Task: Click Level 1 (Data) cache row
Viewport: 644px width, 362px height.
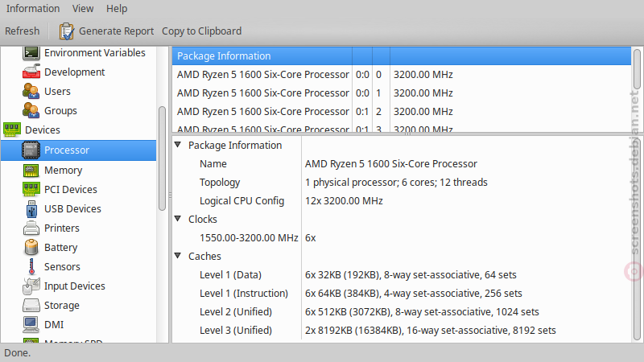Action: 401,274
